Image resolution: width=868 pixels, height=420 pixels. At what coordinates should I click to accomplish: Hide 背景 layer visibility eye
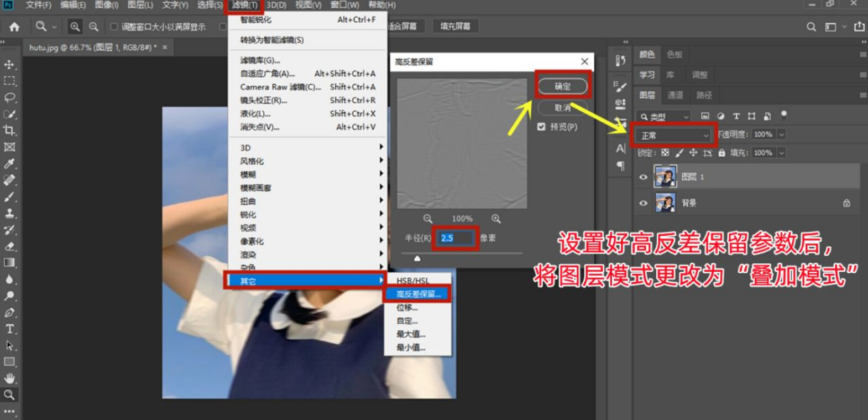coord(643,203)
